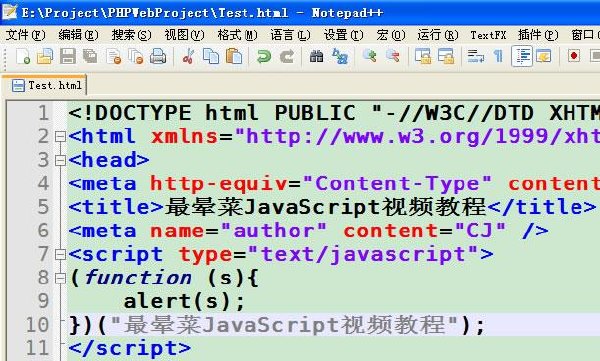Screen dimensions: 600x361
Task: Click the Save All icon
Action: coord(90,56)
